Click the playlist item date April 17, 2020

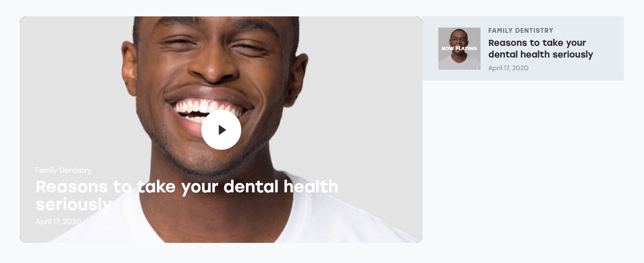tap(508, 68)
